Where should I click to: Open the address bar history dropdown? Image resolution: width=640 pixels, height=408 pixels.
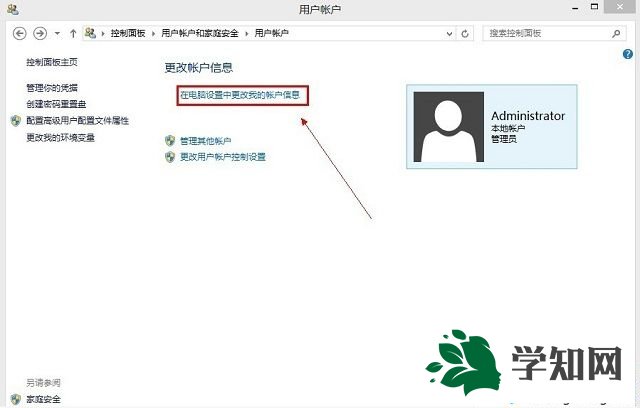(x=449, y=33)
